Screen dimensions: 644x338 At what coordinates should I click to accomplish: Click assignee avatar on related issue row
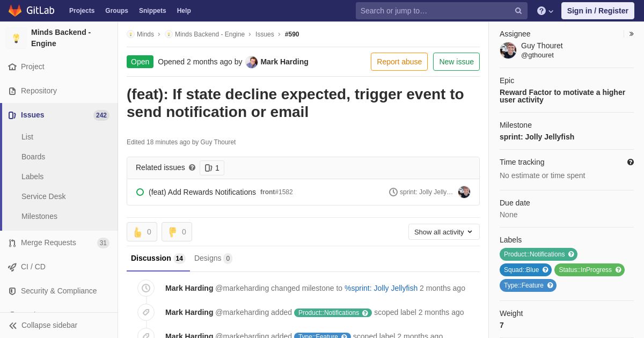tap(464, 192)
